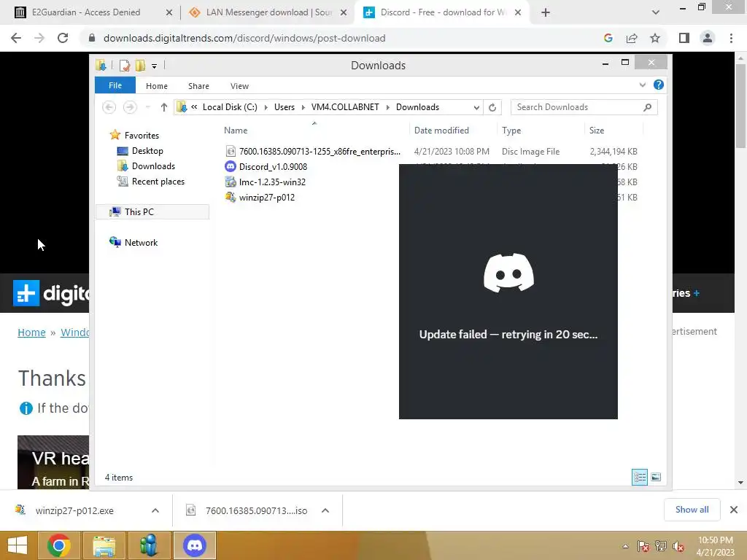Open the View ribbon tab
This screenshot has width=747, height=560.
239,86
